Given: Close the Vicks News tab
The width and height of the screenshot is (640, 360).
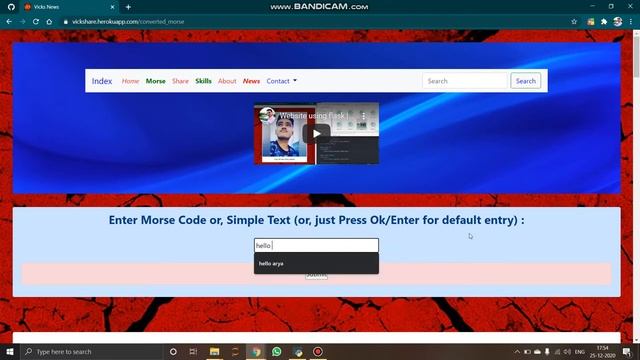Looking at the screenshot, I should (x=113, y=7).
